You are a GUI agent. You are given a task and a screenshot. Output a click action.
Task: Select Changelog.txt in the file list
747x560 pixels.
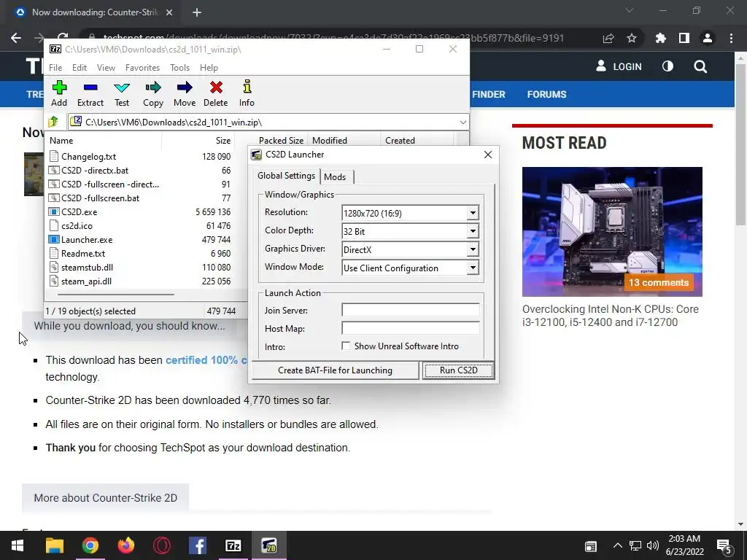tap(88, 157)
